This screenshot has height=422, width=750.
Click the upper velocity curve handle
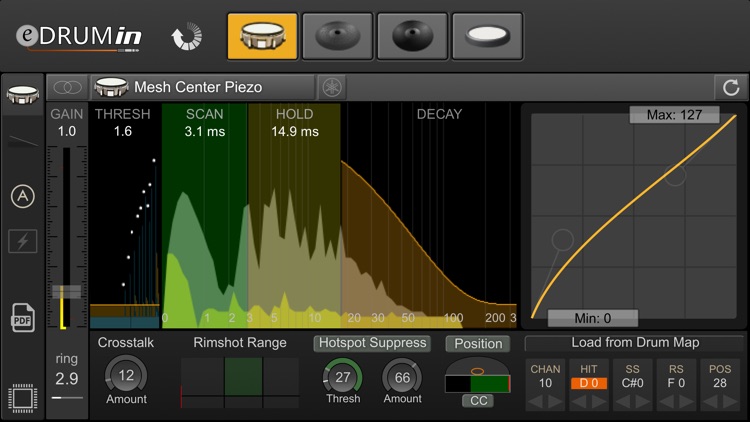click(675, 175)
